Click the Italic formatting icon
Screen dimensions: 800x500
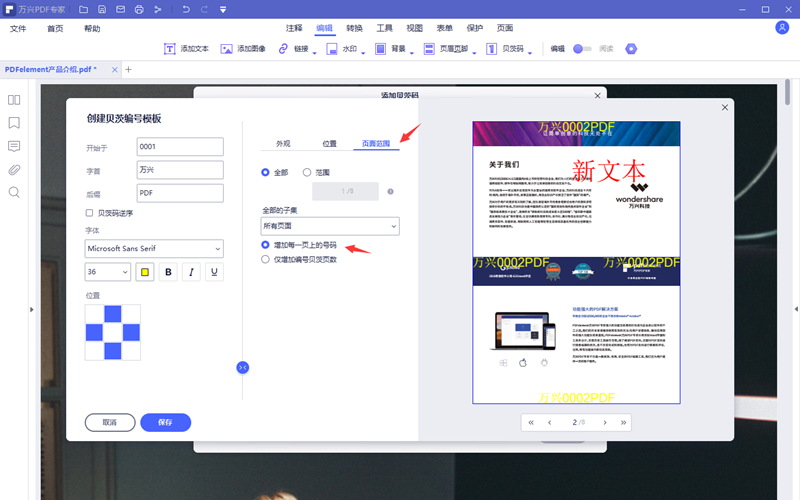point(191,272)
